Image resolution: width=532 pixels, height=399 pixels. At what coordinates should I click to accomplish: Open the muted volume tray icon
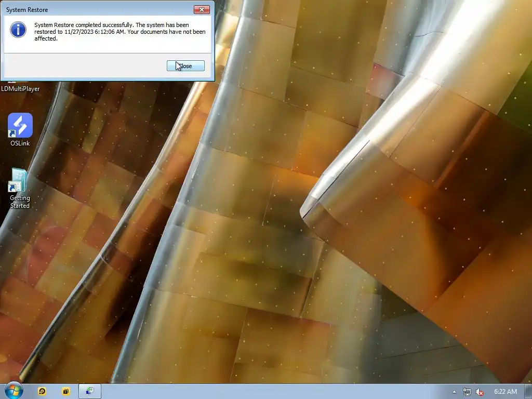point(480,392)
